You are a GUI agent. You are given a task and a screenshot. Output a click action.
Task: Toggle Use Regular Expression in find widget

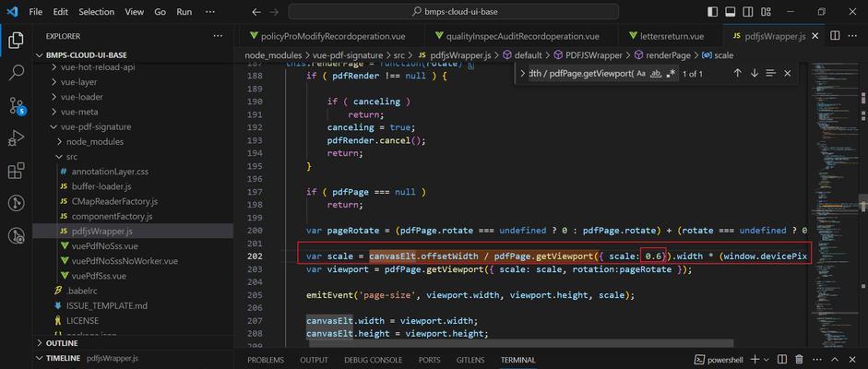[x=671, y=73]
